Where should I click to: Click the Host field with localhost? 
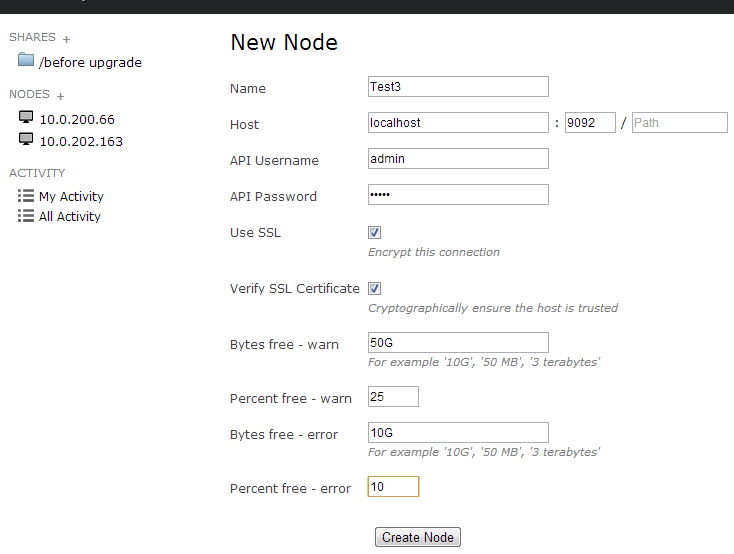point(458,123)
